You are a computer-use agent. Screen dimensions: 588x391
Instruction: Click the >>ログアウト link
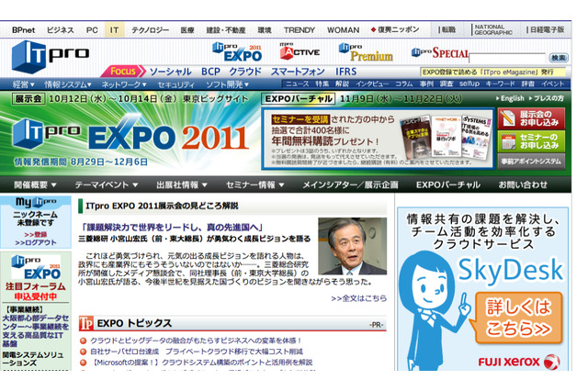[36, 242]
